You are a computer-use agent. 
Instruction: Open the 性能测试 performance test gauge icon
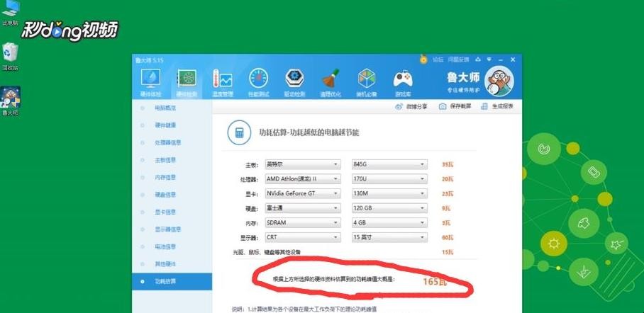pyautogui.click(x=258, y=78)
